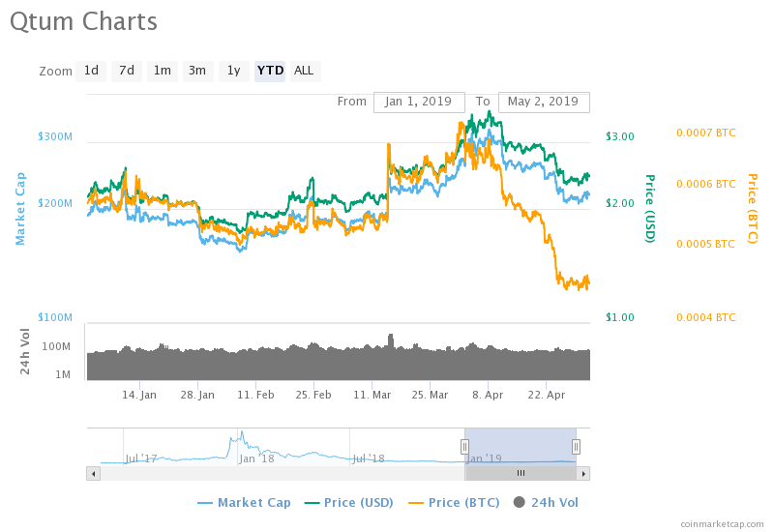Image resolution: width=774 pixels, height=532 pixels.
Task: Click the Jul '18 navigator label
Action: pos(369,458)
